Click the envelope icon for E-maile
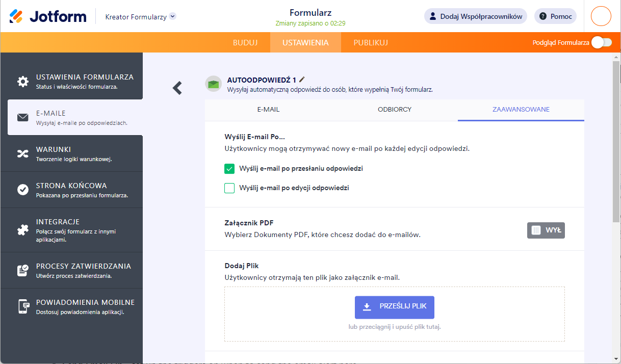 (23, 118)
